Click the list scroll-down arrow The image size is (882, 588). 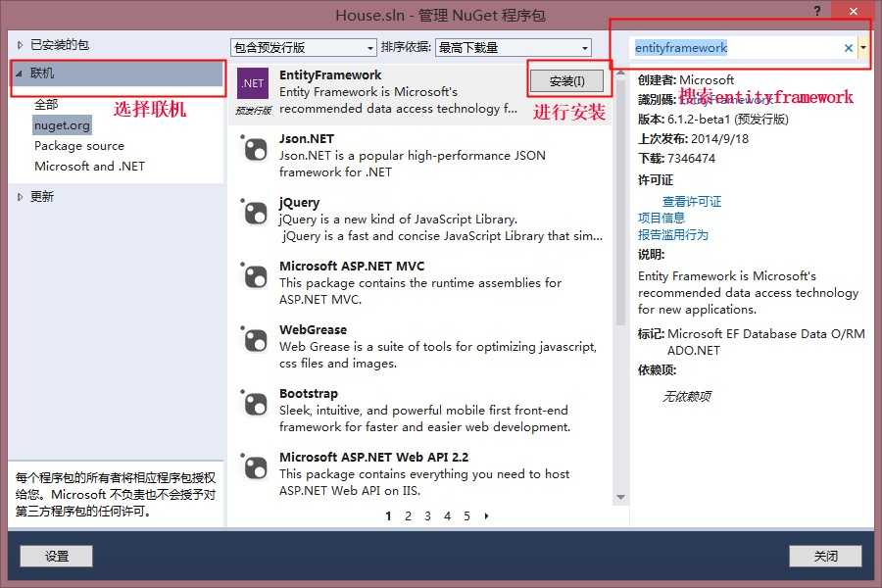coord(620,498)
